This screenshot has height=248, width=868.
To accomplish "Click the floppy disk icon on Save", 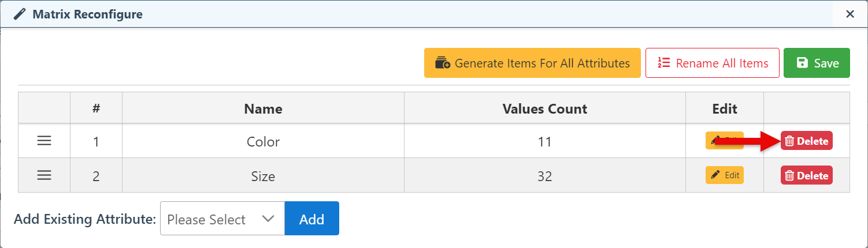I will (x=802, y=63).
